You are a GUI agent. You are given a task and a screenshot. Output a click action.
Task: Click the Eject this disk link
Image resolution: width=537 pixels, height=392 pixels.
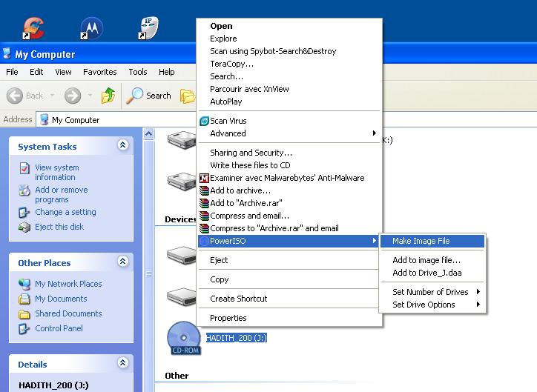(x=59, y=227)
